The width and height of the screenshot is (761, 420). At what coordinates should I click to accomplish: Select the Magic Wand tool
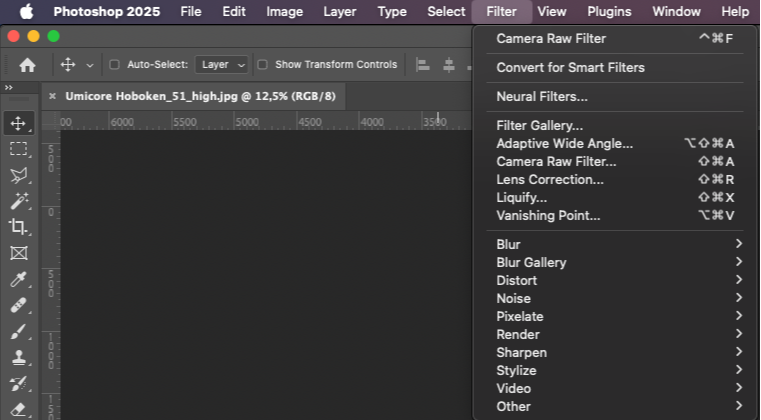18,201
